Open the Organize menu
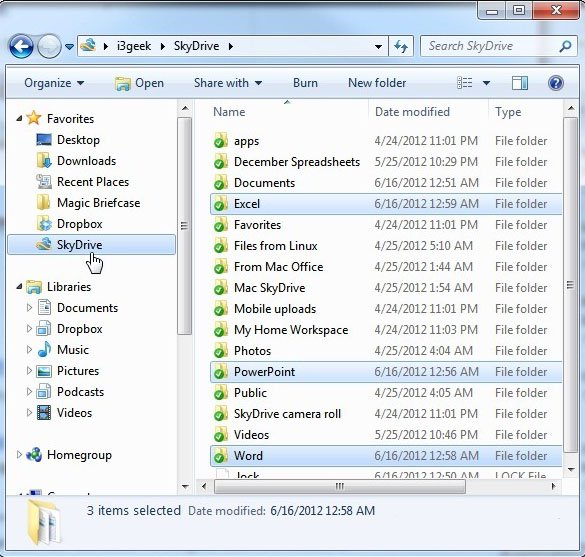This screenshot has height=557, width=585. tap(54, 83)
